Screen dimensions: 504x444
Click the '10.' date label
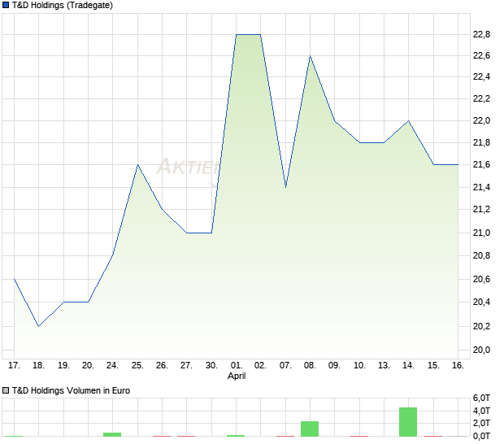pyautogui.click(x=359, y=366)
